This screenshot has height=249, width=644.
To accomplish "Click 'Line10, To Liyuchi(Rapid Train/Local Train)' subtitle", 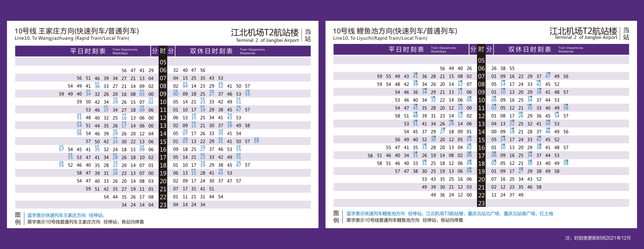I will pos(380,38).
